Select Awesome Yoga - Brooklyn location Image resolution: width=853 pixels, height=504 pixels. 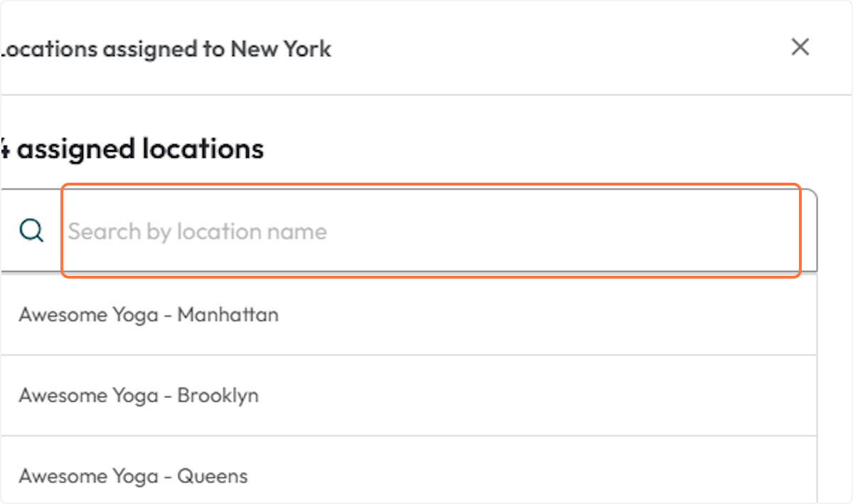click(139, 395)
